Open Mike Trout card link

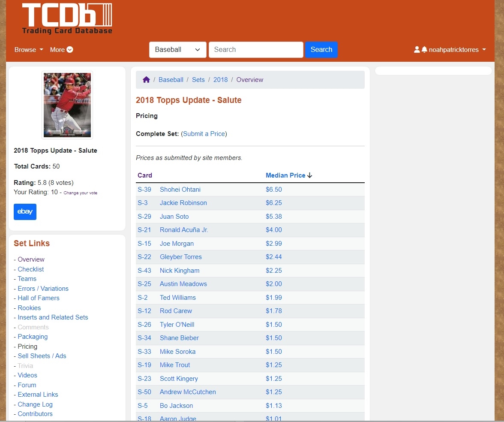pos(175,365)
